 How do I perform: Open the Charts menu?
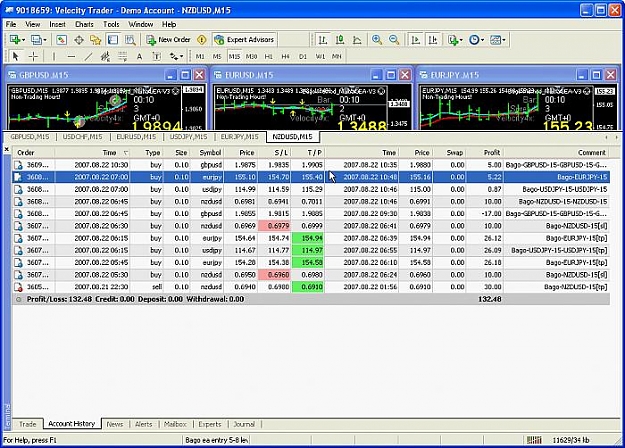click(x=85, y=24)
